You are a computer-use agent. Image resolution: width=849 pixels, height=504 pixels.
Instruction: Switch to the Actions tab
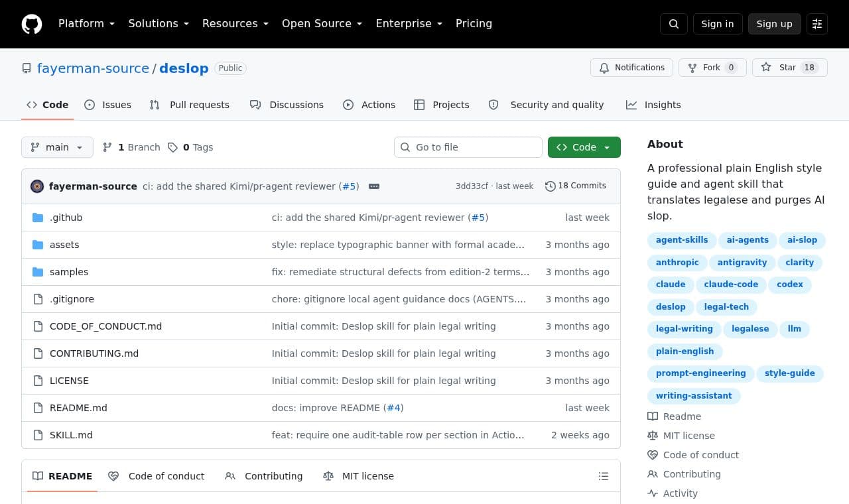(369, 105)
